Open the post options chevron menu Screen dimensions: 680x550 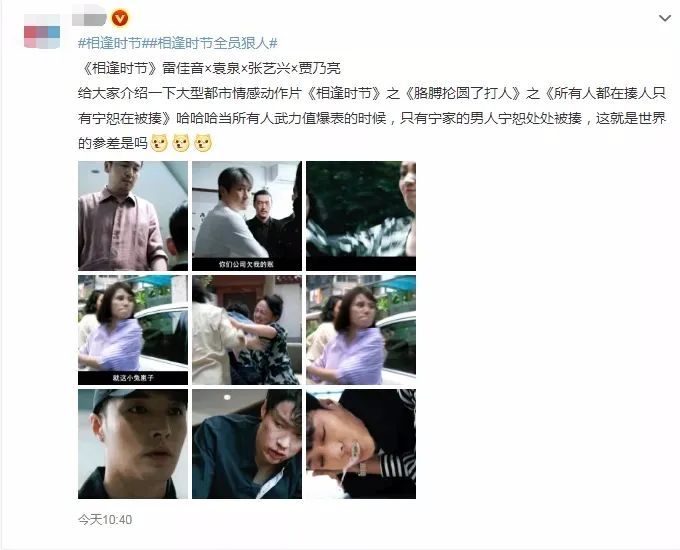coord(664,18)
